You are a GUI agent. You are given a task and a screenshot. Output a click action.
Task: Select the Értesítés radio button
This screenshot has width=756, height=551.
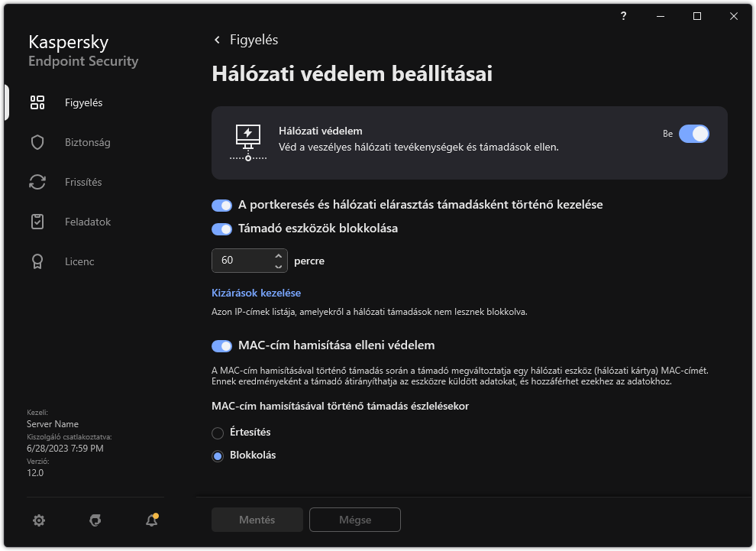click(217, 432)
